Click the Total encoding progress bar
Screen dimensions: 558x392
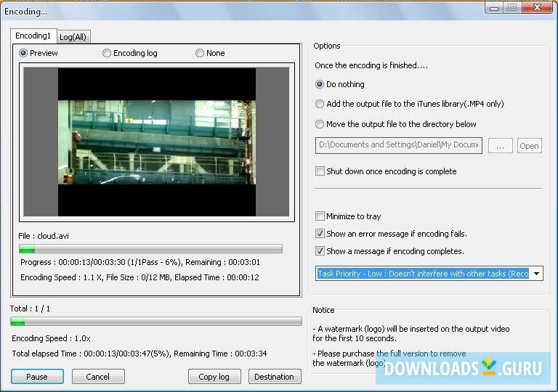(x=156, y=321)
